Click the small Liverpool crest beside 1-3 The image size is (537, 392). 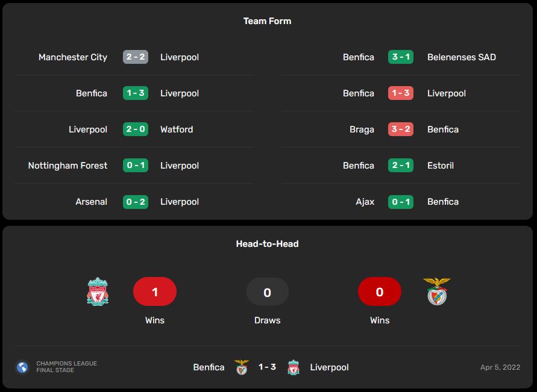(x=294, y=367)
